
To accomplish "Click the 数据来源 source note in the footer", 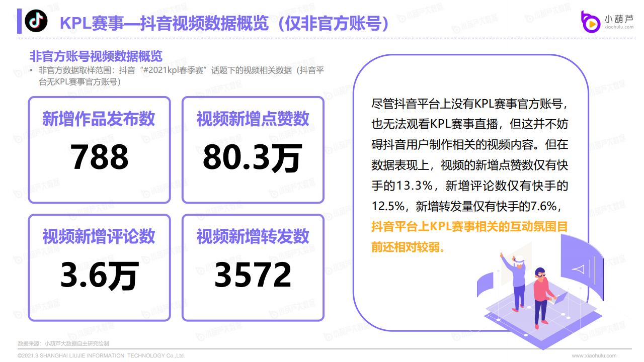I will coord(63,343).
